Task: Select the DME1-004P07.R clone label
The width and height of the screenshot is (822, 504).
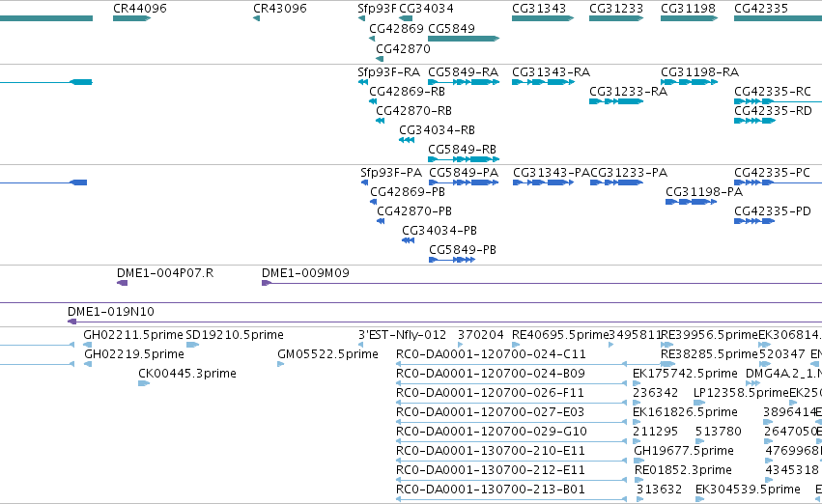Action: 165,273
